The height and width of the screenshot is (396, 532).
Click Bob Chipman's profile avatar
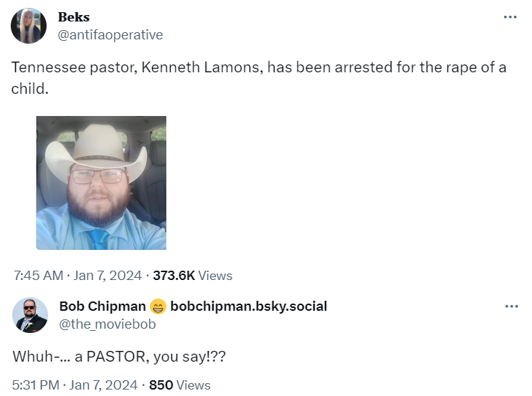coord(30,315)
